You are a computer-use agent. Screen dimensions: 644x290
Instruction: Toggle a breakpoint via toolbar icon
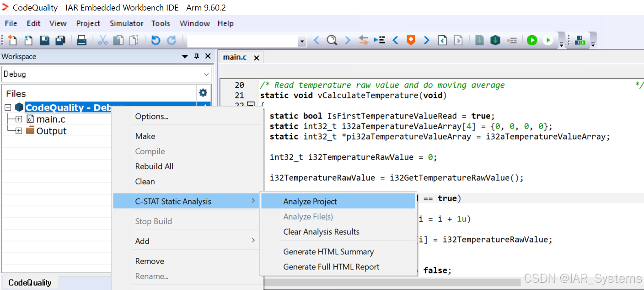click(512, 41)
